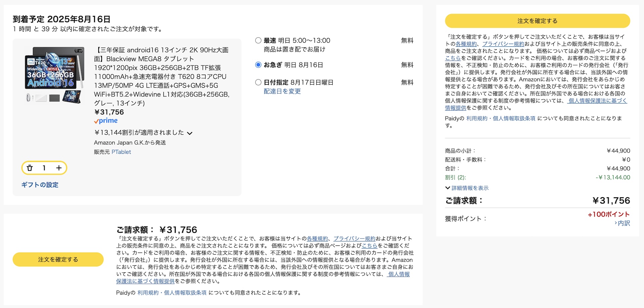The image size is (644, 308).
Task: Open Paidy 個人情報取扱条項 link in the bottom section
Action: [x=185, y=293]
